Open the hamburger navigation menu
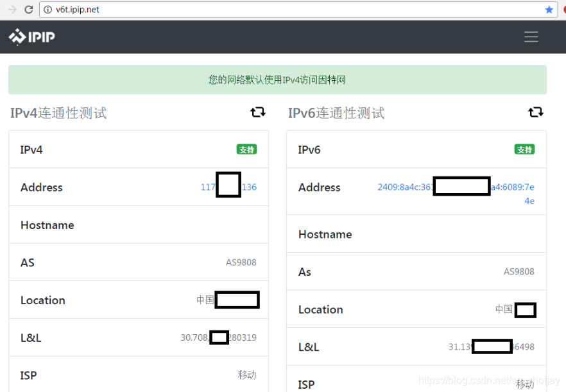This screenshot has height=392, width=566. [x=531, y=37]
